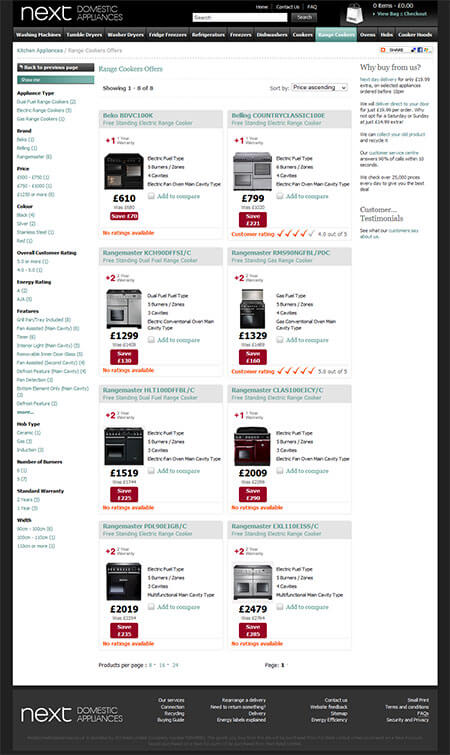This screenshot has width=450, height=755.
Task: Open Energy labels explained footer link
Action: (241, 720)
